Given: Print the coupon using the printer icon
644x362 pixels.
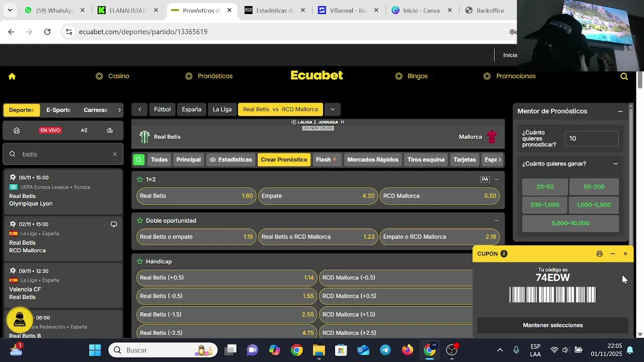Looking at the screenshot, I should [x=599, y=254].
